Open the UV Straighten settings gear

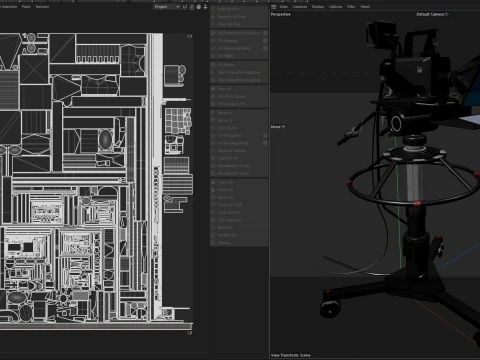click(265, 136)
